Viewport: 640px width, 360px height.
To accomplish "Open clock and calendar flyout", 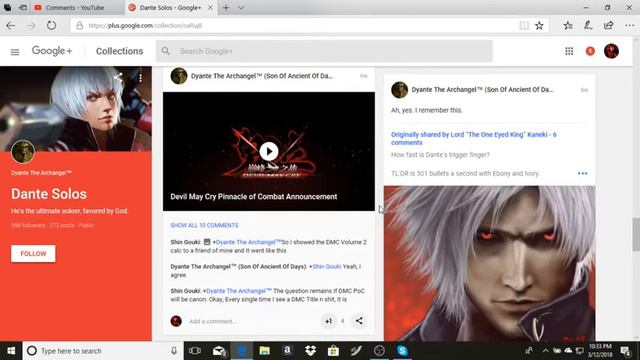I will tap(600, 351).
